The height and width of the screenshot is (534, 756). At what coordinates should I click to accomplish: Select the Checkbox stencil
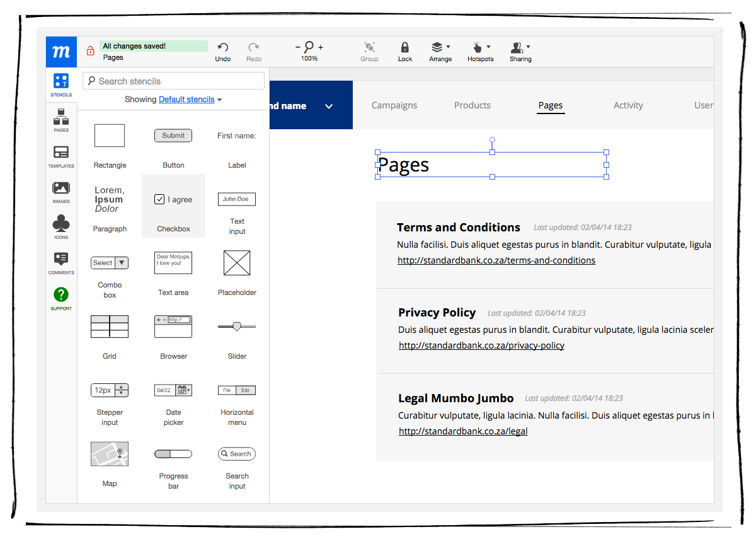click(x=173, y=207)
